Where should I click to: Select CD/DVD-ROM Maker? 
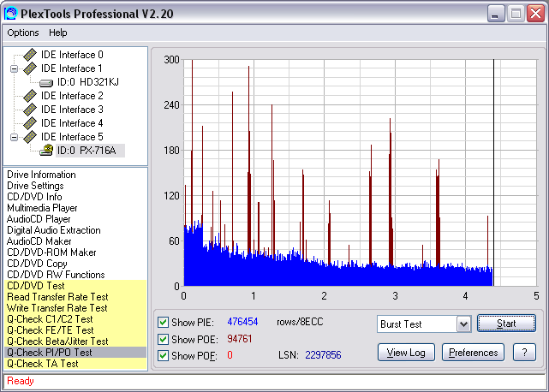pos(51,252)
